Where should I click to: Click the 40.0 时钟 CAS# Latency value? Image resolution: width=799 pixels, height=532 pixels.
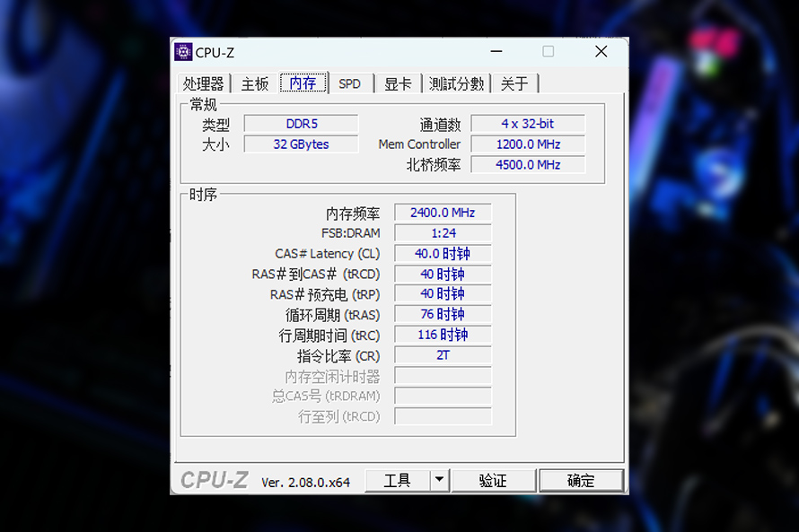click(x=443, y=254)
